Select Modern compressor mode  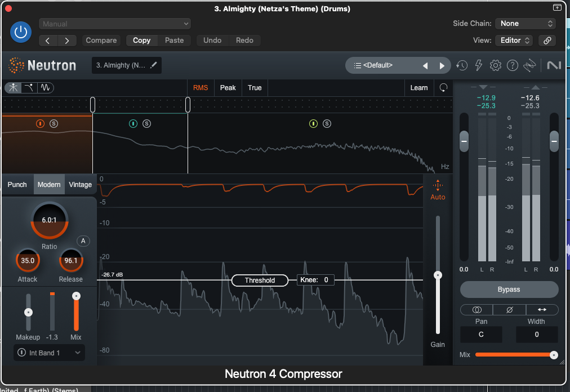49,184
